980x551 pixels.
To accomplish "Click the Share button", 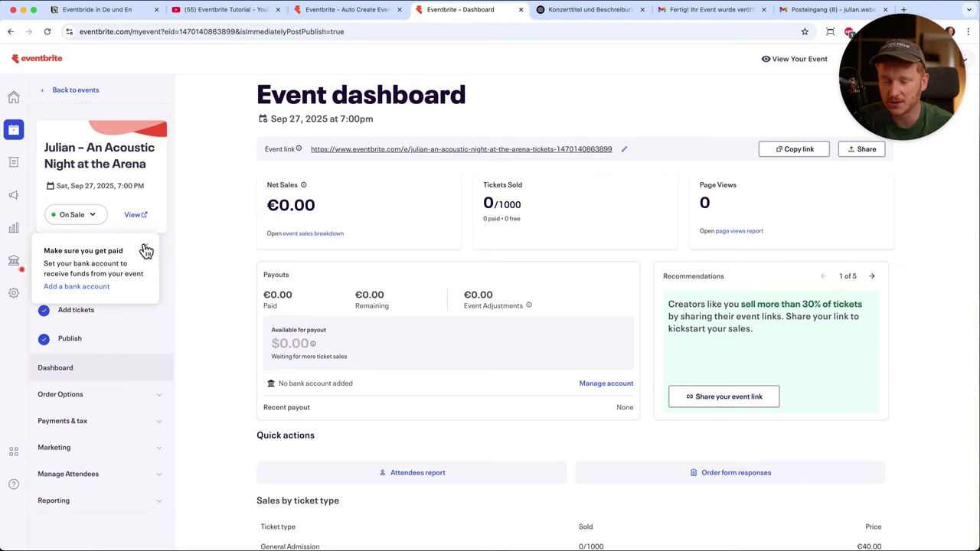I will (861, 149).
